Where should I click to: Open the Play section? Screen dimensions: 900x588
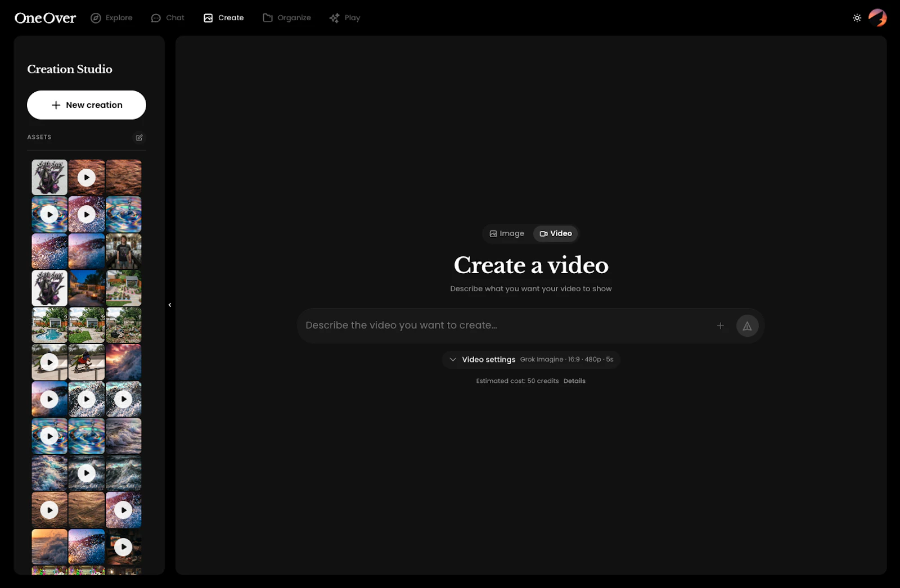(344, 18)
